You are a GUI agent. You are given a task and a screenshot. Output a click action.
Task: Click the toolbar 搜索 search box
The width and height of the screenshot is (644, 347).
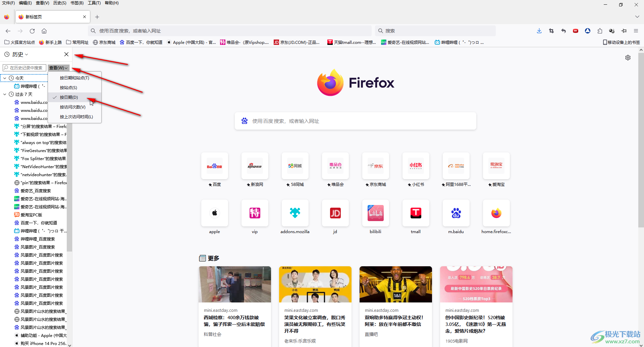point(435,31)
